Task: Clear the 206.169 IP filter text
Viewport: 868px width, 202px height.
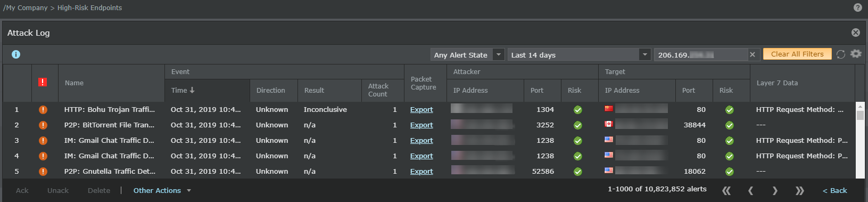Action: click(753, 54)
